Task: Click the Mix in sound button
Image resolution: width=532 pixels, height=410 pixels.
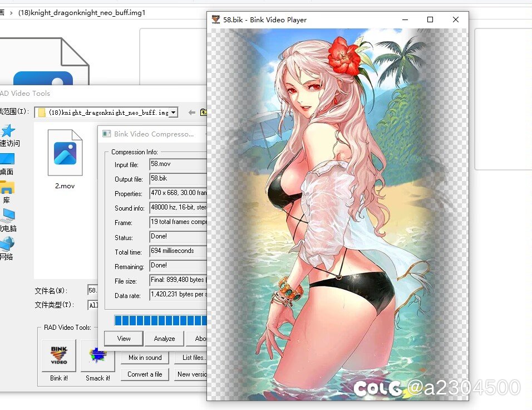Action: 145,357
